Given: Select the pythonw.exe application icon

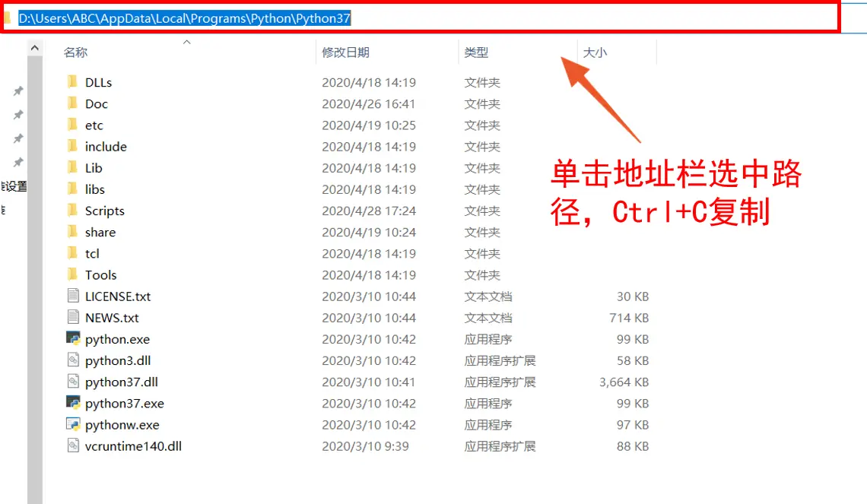Looking at the screenshot, I should (73, 424).
